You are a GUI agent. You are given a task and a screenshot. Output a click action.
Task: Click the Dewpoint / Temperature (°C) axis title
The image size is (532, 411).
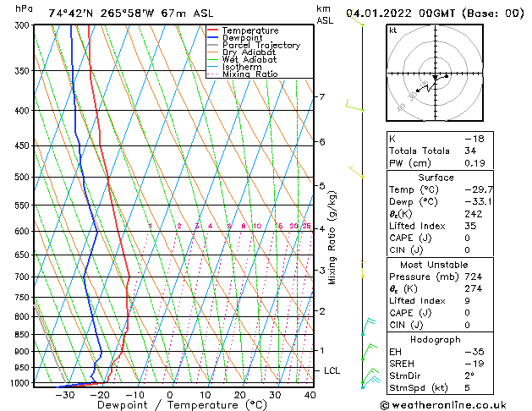coord(182,405)
